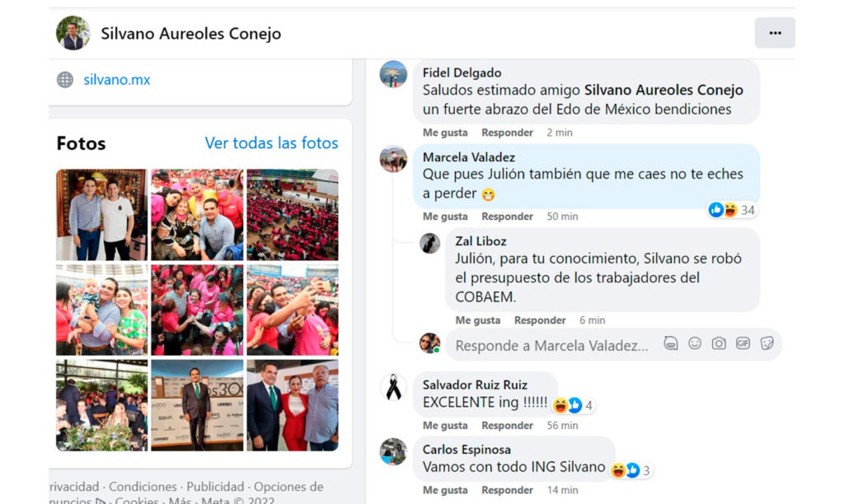
Task: Open emoji picker in reply box
Action: [695, 343]
